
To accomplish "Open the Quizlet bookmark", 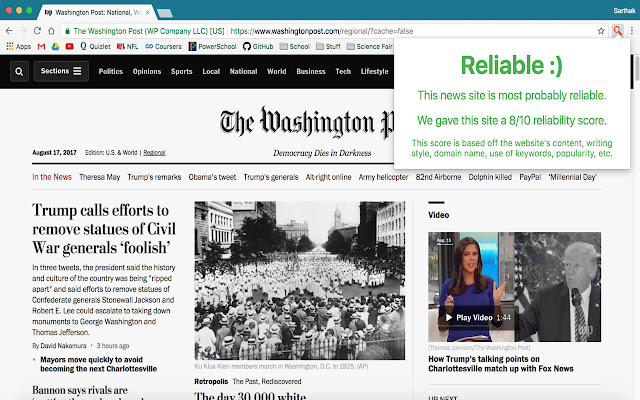I will pos(95,47).
